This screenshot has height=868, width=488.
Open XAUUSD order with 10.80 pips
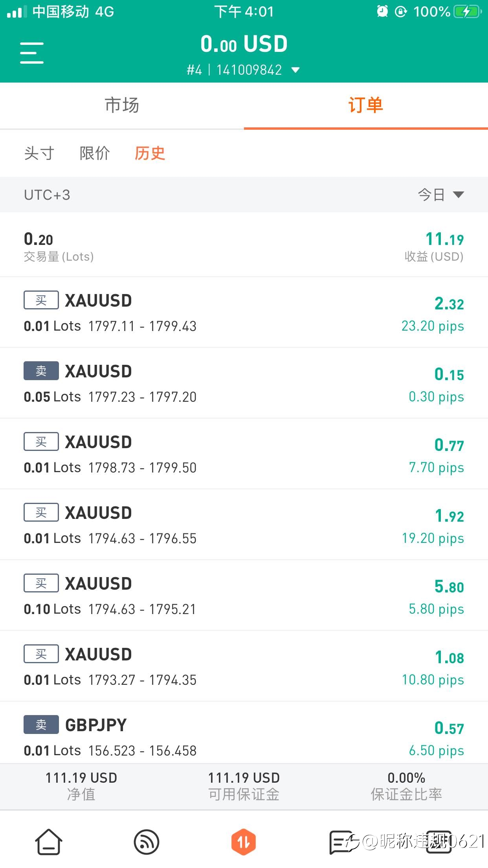pos(244,666)
